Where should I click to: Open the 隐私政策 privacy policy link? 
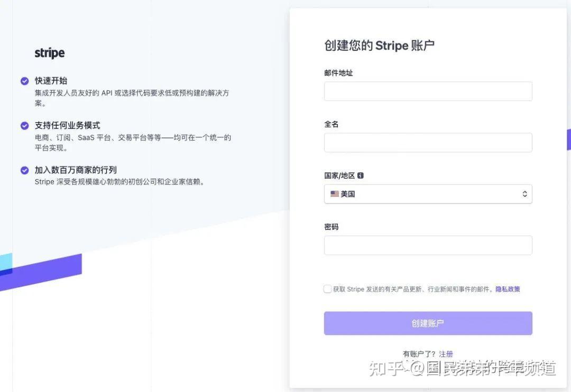(x=508, y=289)
